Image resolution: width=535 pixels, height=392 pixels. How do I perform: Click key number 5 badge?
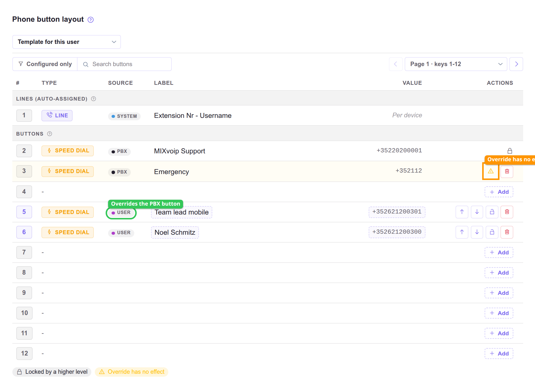[24, 212]
